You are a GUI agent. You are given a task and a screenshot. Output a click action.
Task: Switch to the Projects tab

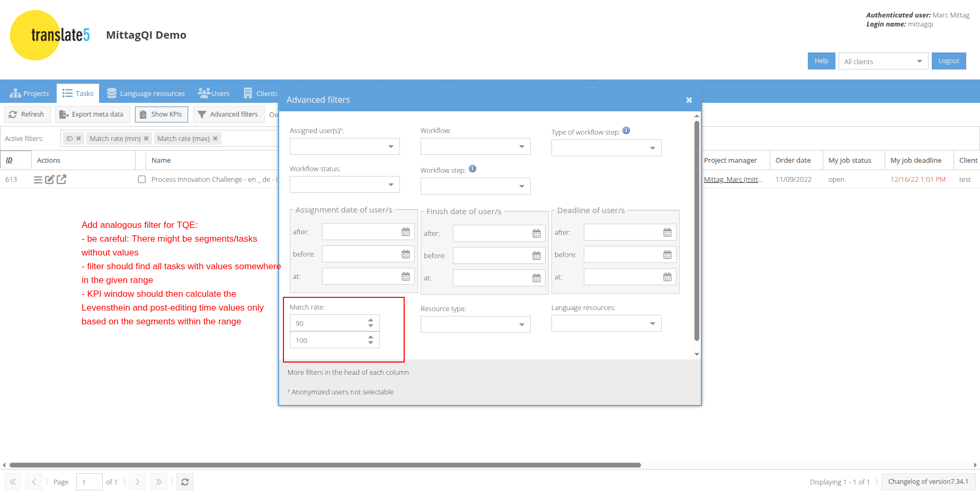pos(30,93)
